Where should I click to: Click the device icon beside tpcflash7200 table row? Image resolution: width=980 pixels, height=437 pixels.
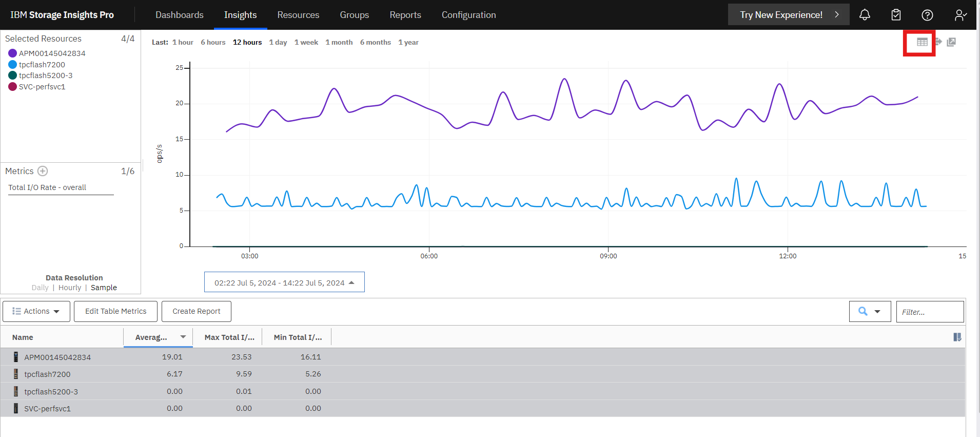tap(16, 374)
